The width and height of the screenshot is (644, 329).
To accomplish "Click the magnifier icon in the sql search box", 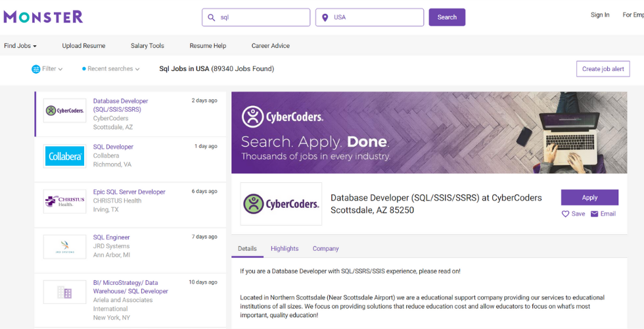I will [x=212, y=17].
